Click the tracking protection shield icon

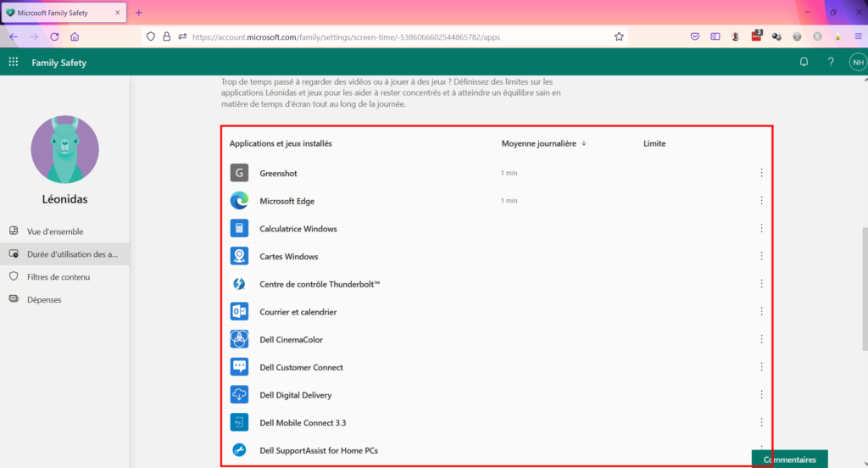(x=151, y=36)
